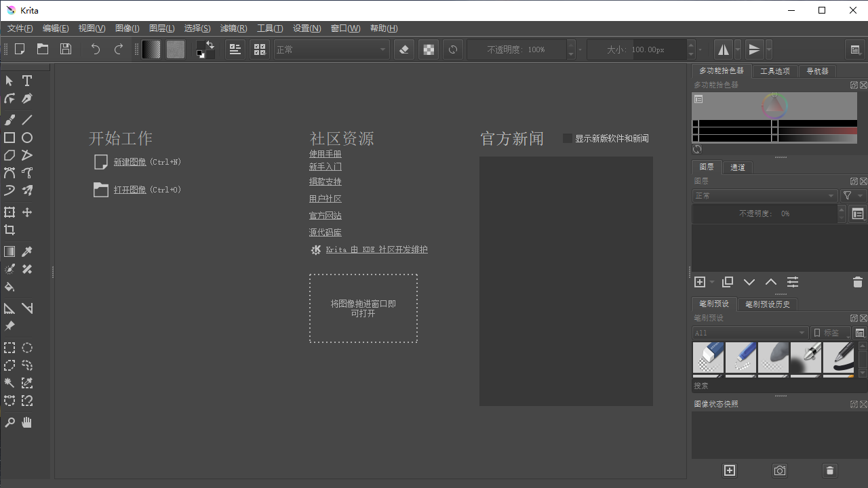Choose the Gradient tool

click(x=9, y=251)
